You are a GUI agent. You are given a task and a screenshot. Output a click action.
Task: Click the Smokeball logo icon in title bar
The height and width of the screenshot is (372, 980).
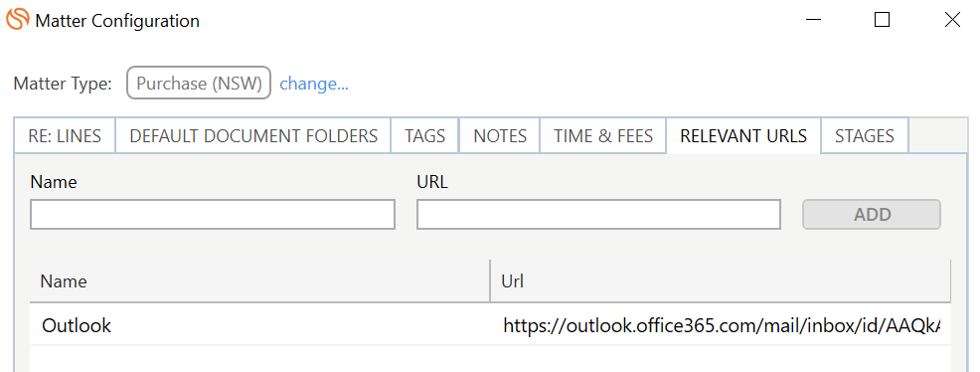(18, 19)
